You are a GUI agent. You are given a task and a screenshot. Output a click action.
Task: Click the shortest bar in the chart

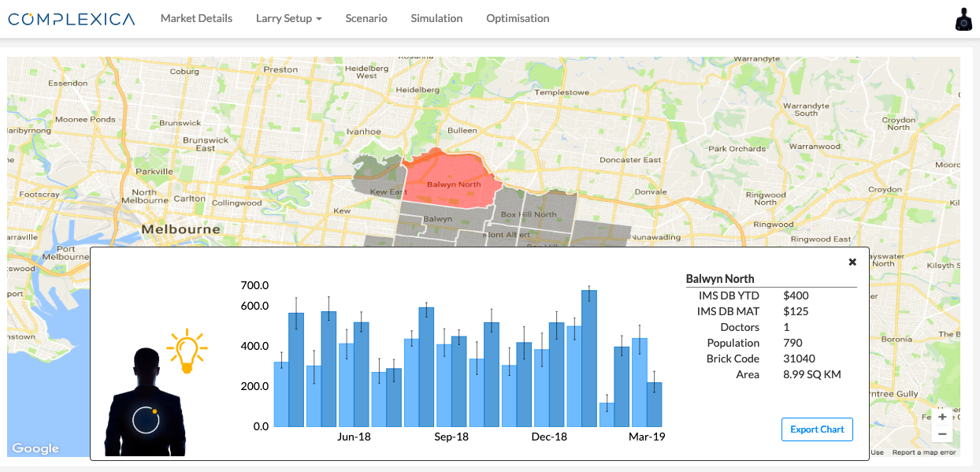point(607,414)
